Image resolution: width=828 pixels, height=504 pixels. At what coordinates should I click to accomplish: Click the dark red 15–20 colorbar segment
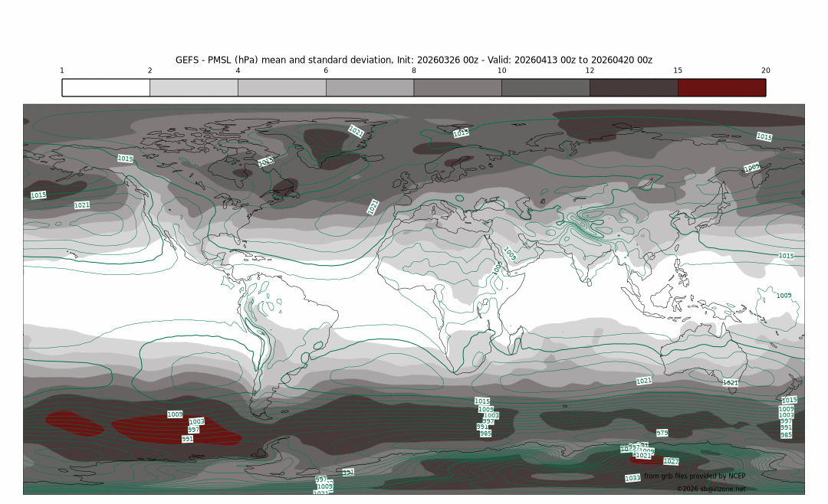coord(721,87)
